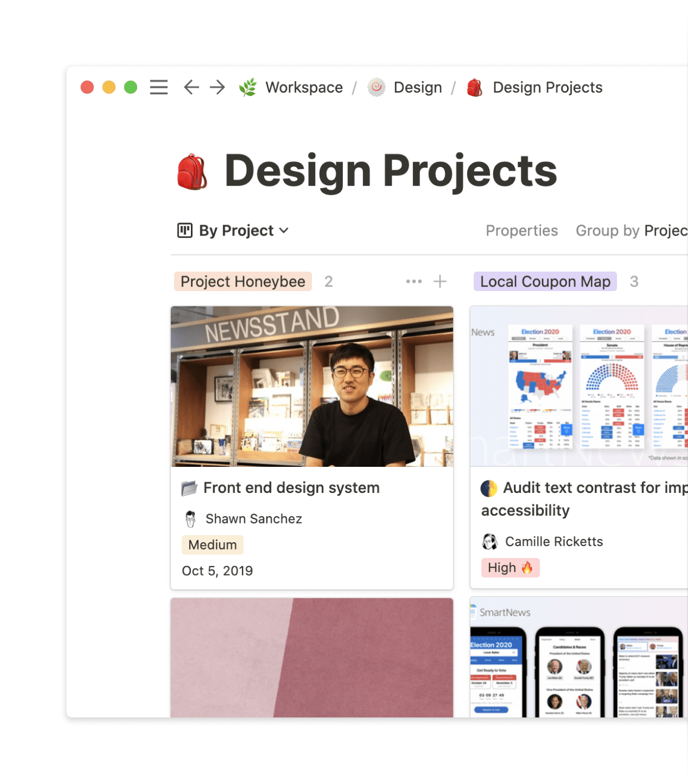This screenshot has height=784, width=688.
Task: Click the moon icon on the accessibility card
Action: (x=489, y=487)
